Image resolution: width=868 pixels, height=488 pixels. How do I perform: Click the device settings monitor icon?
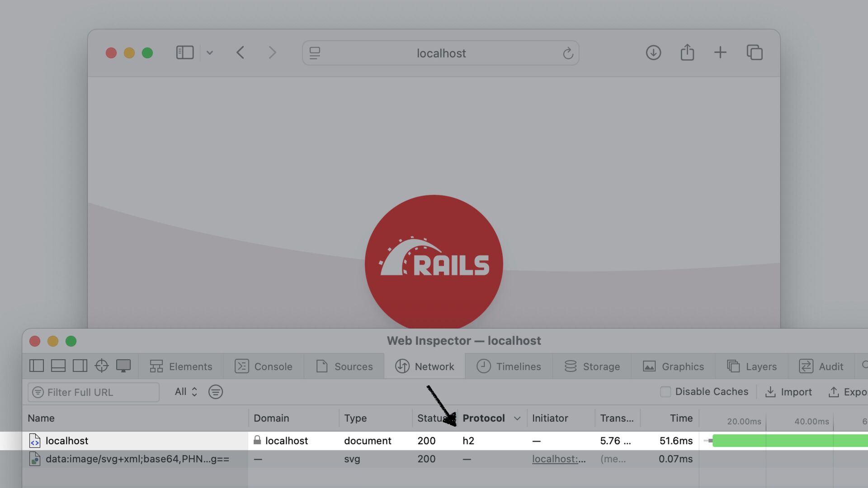pos(123,366)
